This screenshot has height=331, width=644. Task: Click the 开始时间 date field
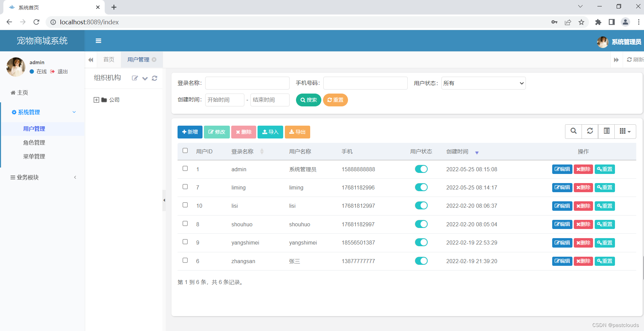coord(225,100)
